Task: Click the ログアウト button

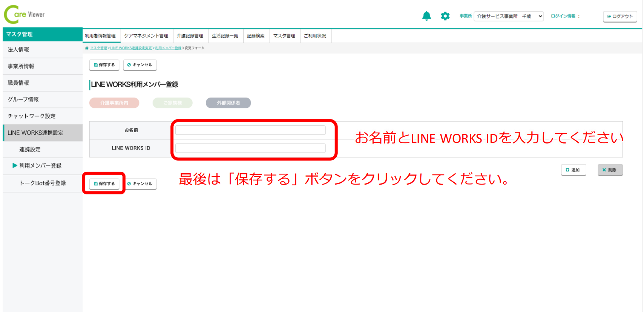Action: tap(620, 17)
